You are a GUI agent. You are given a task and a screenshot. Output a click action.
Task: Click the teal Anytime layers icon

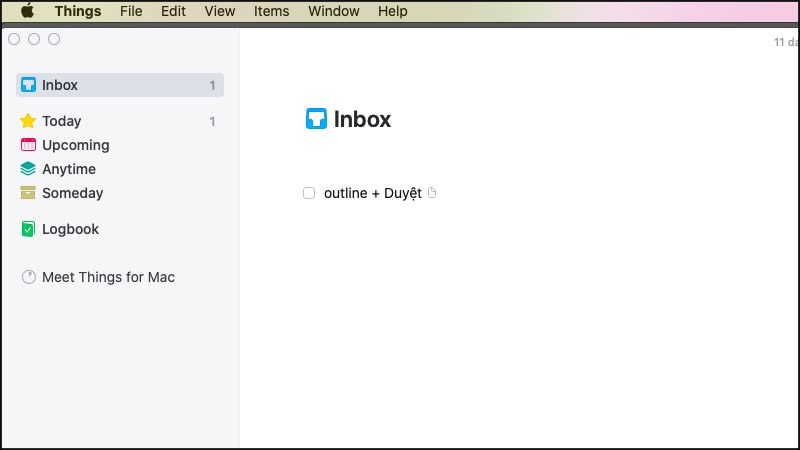point(28,169)
